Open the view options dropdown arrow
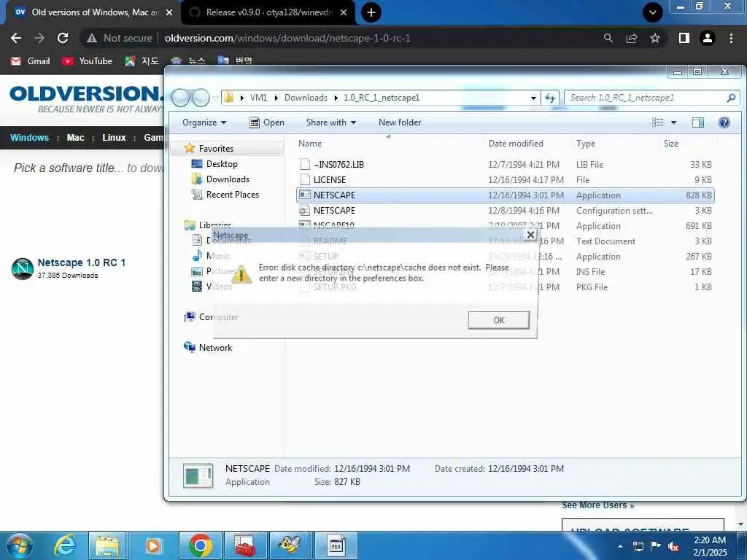Viewport: 747px width, 560px height. tap(673, 122)
